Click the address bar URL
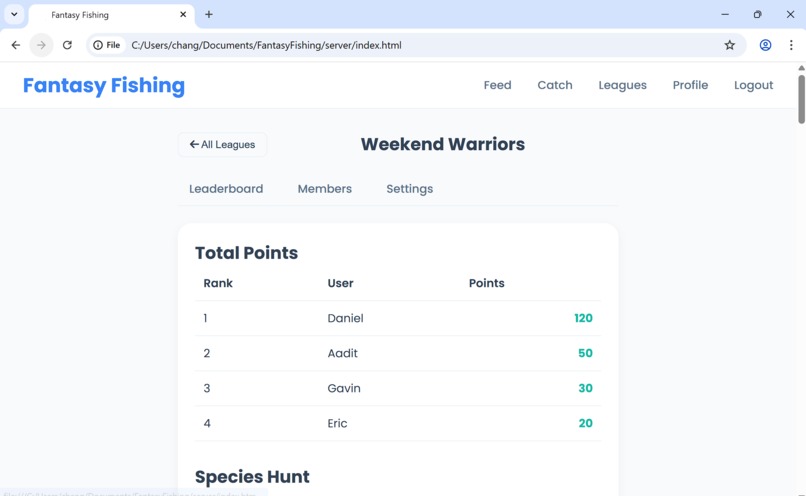This screenshot has width=806, height=496. click(266, 45)
